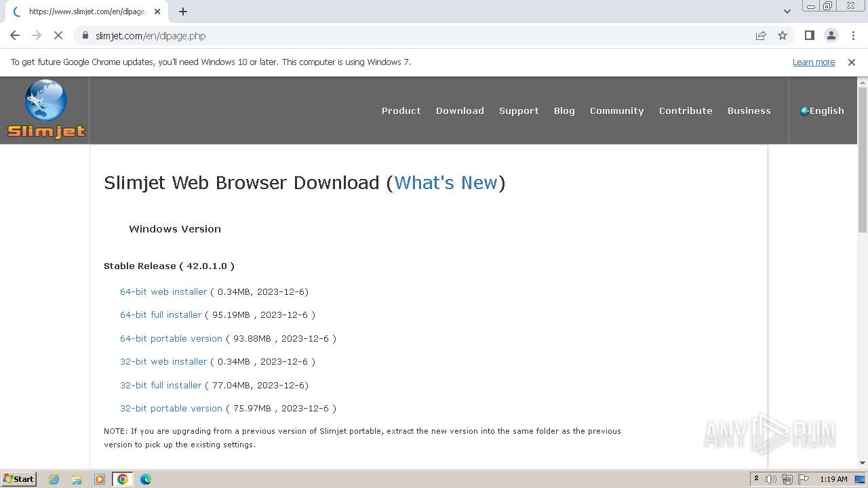Image resolution: width=868 pixels, height=488 pixels.
Task: Click the taskbar clock 1:19 AM
Action: point(833,479)
